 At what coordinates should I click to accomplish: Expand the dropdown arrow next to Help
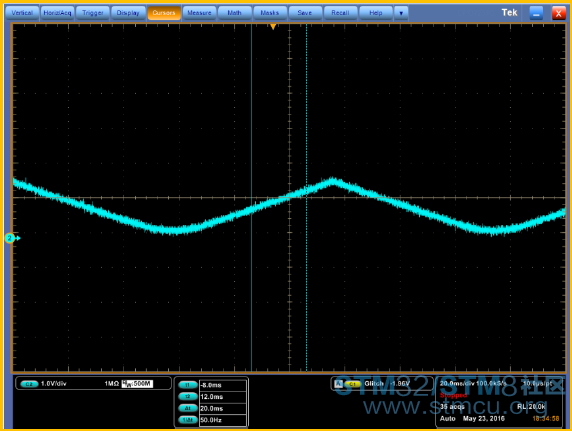[401, 13]
